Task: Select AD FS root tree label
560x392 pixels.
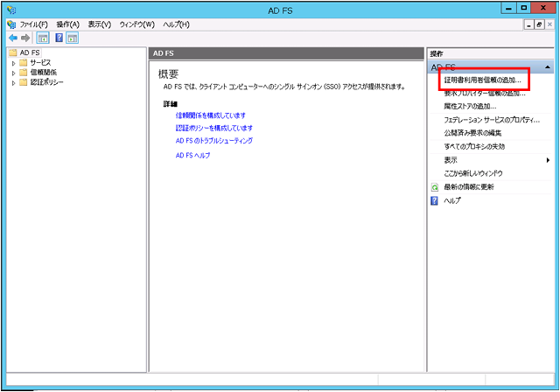Action: click(x=30, y=52)
